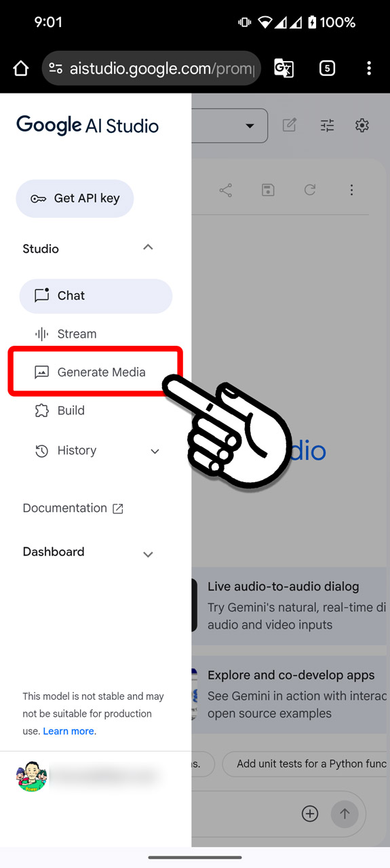The image size is (390, 868).
Task: Click the Google AI Studio logo
Action: pyautogui.click(x=87, y=125)
